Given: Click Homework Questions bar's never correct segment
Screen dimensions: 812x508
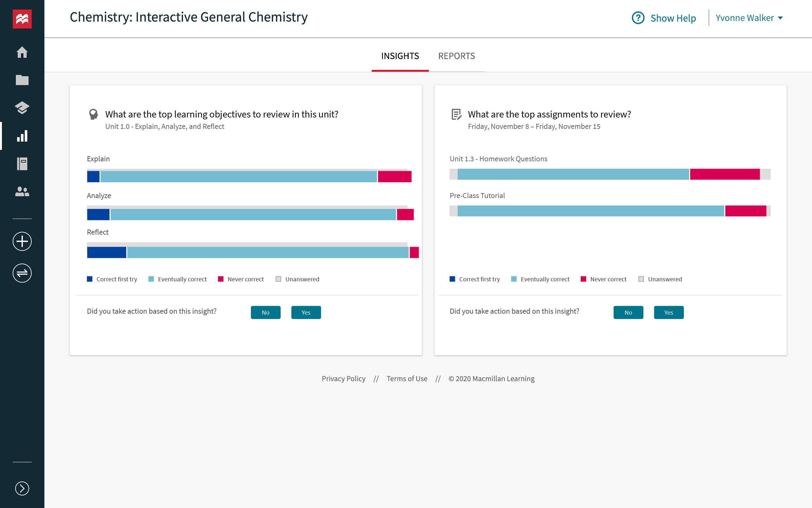Looking at the screenshot, I should point(725,174).
